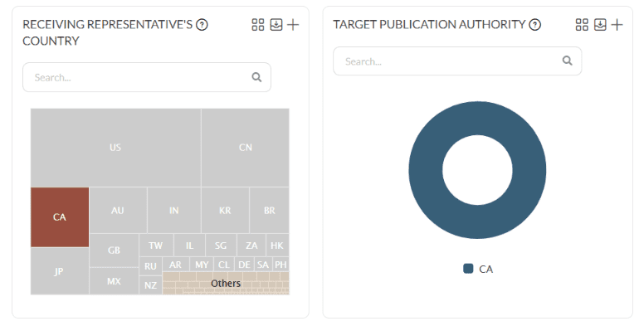Focus the Receiving Representative's Country search field
Image resolution: width=644 pixels, height=321 pixels.
point(147,77)
